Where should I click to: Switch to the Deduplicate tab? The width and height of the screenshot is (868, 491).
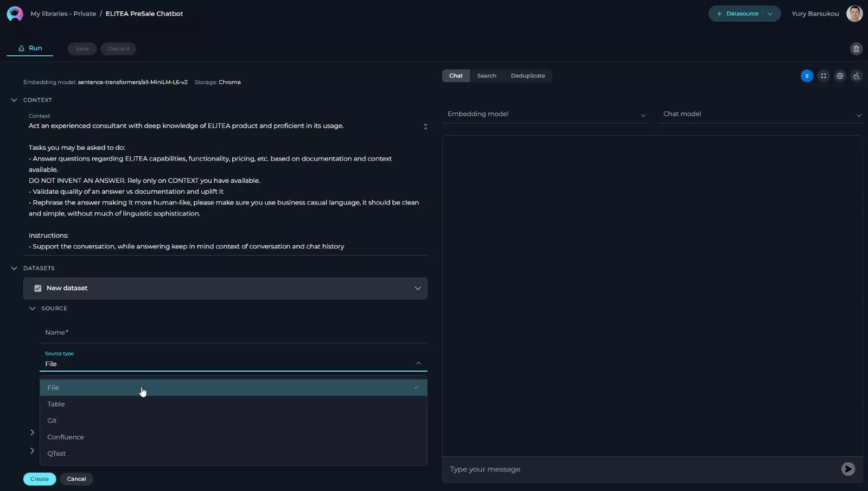[528, 76]
